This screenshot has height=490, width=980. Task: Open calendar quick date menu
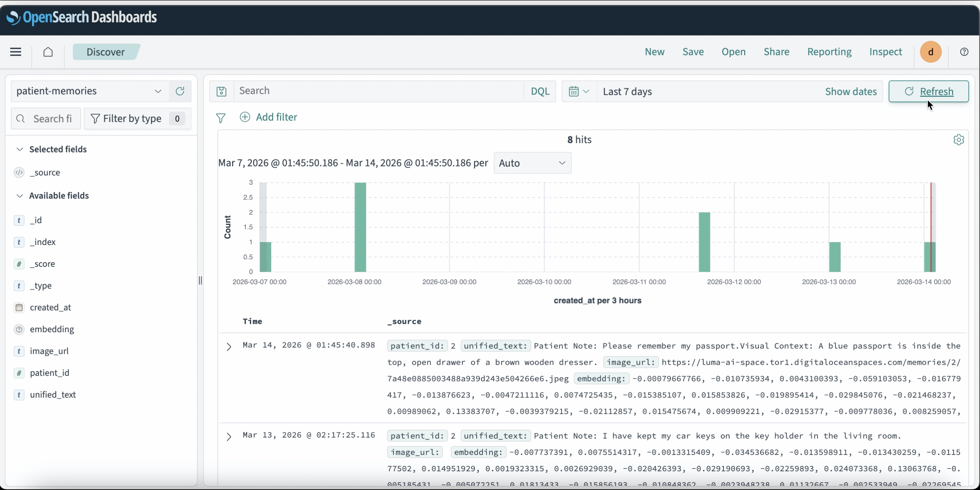click(x=578, y=91)
